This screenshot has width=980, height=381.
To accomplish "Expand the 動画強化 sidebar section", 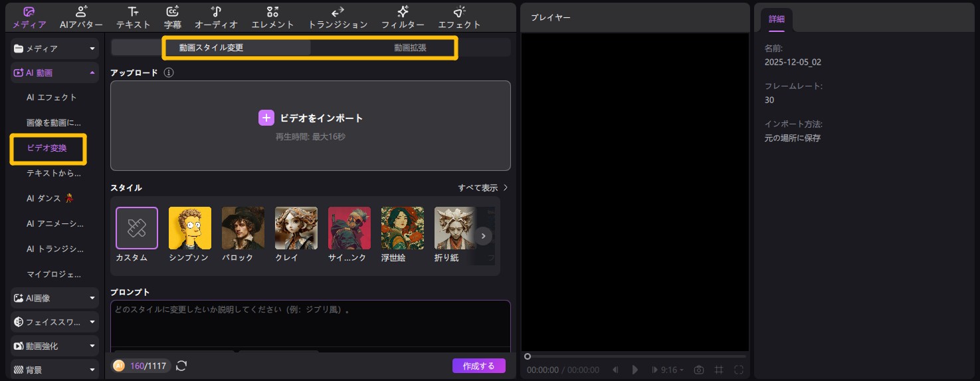I will coord(54,346).
